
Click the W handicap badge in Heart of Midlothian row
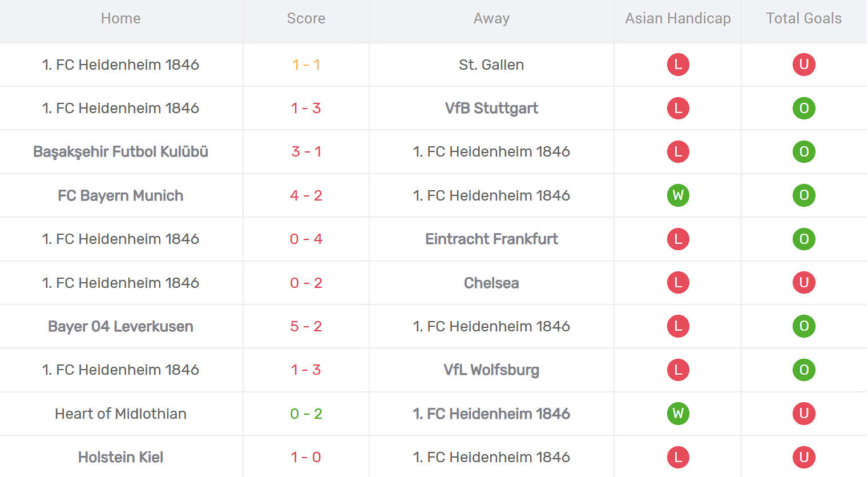pos(678,414)
